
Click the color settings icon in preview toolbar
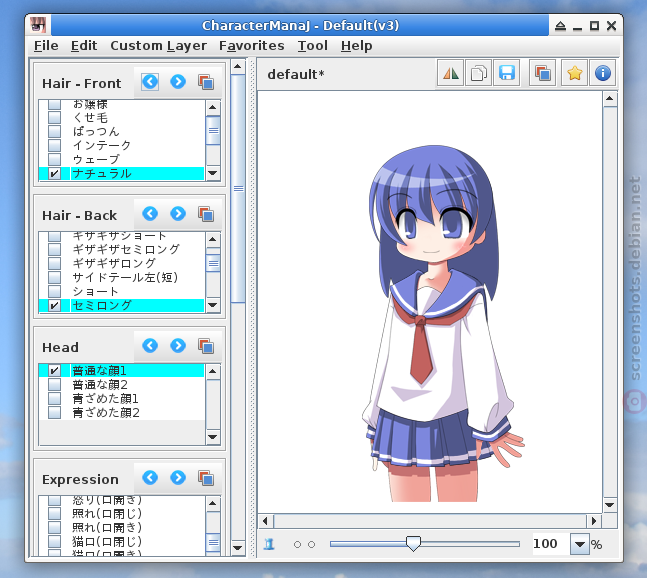543,73
